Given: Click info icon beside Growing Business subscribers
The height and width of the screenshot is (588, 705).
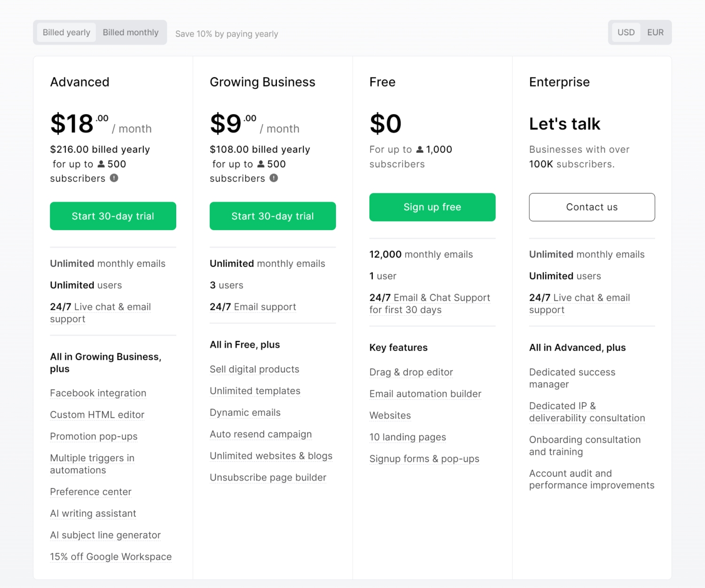Looking at the screenshot, I should pos(274,178).
